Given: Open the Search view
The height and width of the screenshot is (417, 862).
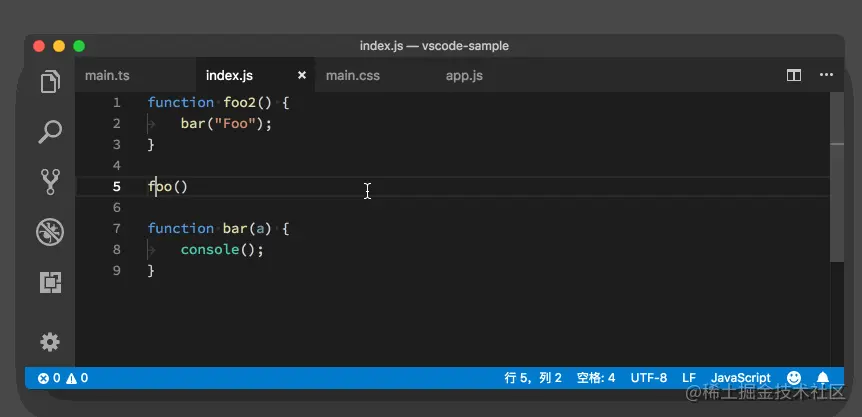Looking at the screenshot, I should click(50, 132).
